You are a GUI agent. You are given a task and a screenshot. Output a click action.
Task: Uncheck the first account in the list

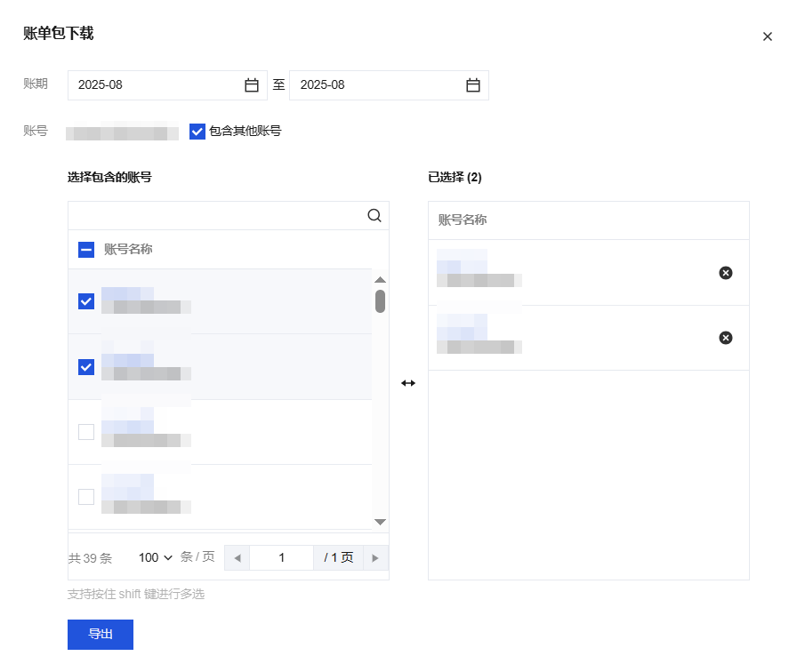(x=86, y=301)
